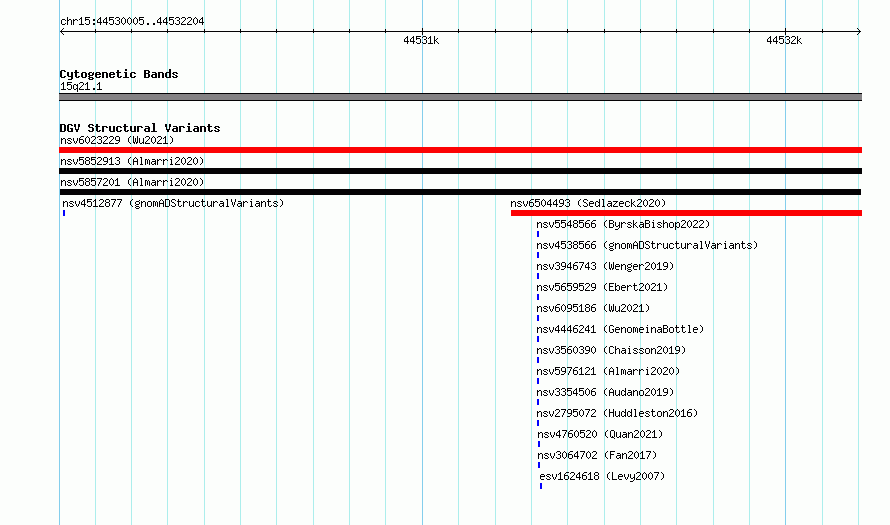Click the gray 15q21.1 cytogenetic band bar
Screen dimensions: 890x525
[x=460, y=97]
